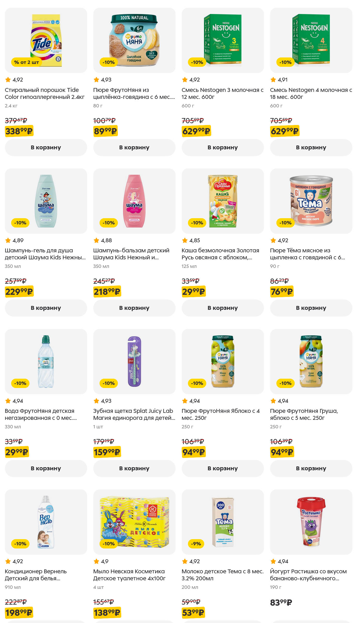Image resolution: width=364 pixels, height=623 pixels.
Task: Open the Nestogen 4 formula title link
Action: click(311, 93)
